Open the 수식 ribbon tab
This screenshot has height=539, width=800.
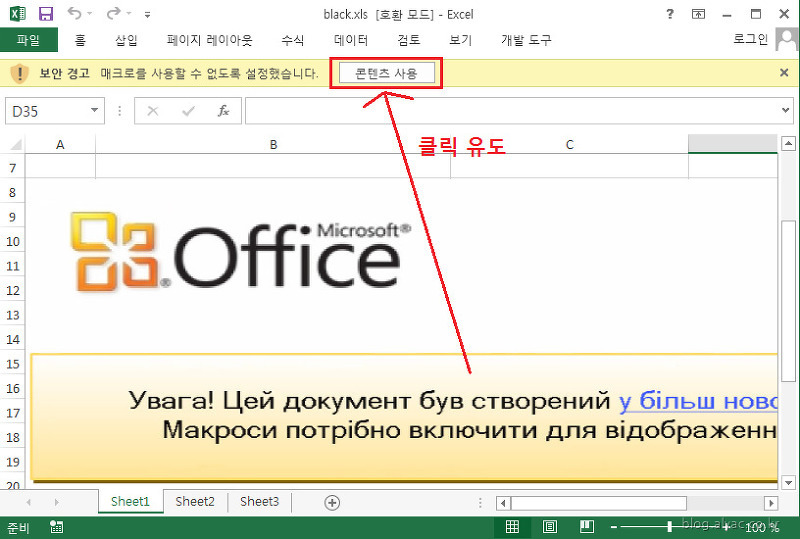293,40
